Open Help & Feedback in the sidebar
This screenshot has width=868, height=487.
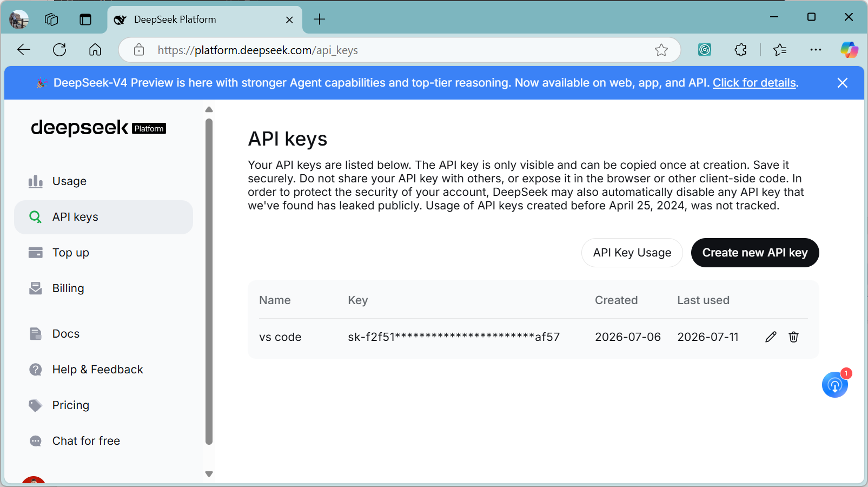coord(103,370)
